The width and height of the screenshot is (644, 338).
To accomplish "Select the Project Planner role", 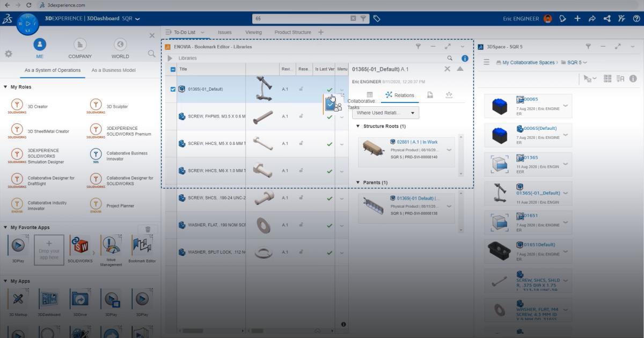I will click(x=120, y=205).
